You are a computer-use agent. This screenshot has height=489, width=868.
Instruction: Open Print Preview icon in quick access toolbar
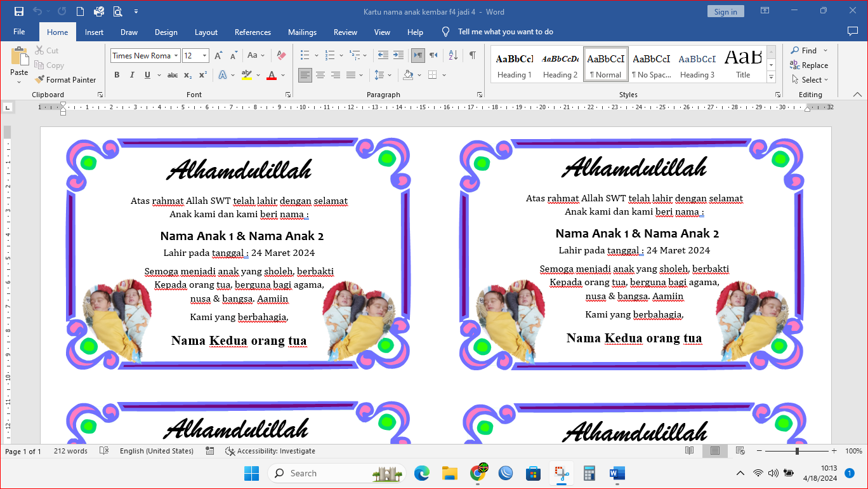[x=117, y=11]
